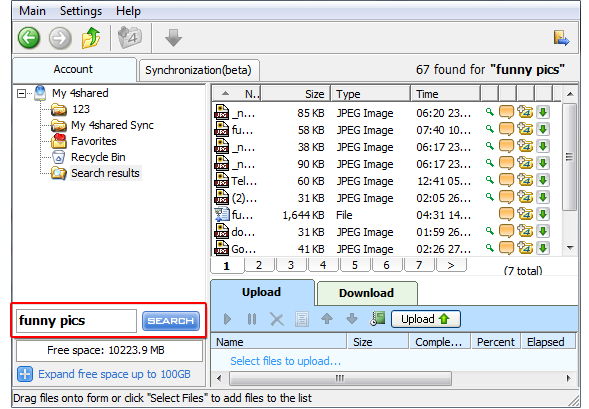Download the 31 KB do... file

(543, 231)
